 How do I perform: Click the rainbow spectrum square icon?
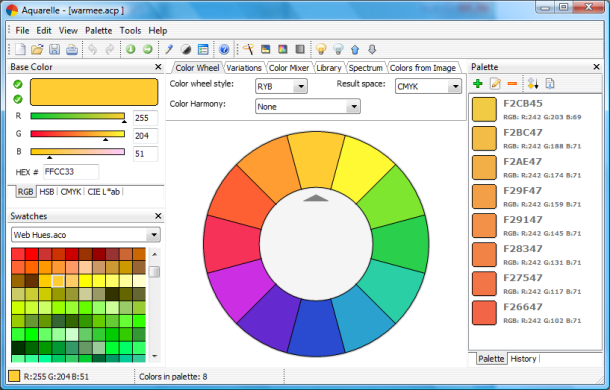coord(282,49)
